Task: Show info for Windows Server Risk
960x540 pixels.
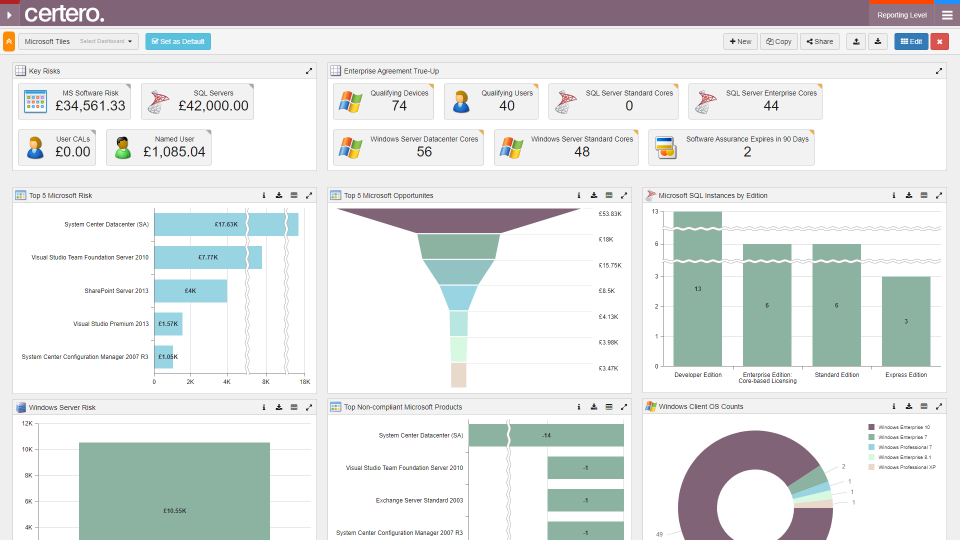Action: click(x=264, y=407)
